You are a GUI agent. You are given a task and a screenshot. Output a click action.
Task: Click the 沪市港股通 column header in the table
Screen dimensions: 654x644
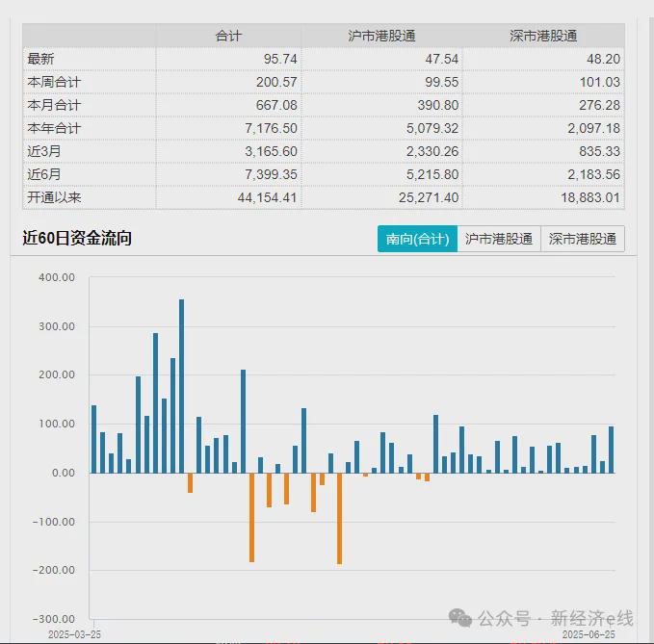tap(381, 36)
